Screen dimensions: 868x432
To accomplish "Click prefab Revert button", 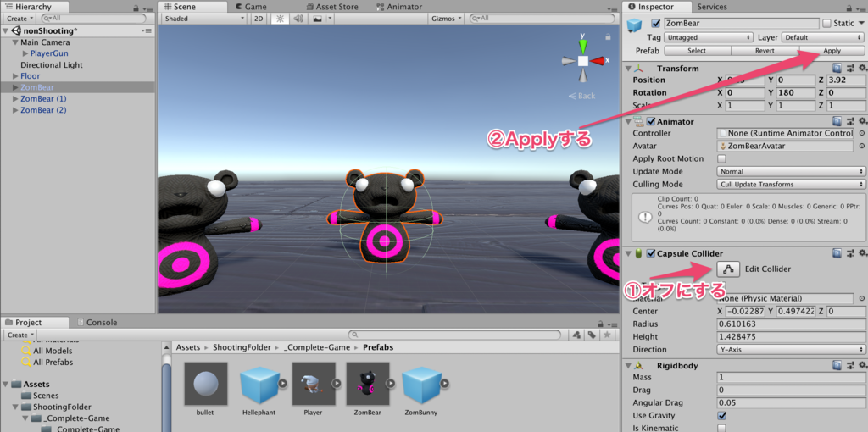I will coord(765,50).
